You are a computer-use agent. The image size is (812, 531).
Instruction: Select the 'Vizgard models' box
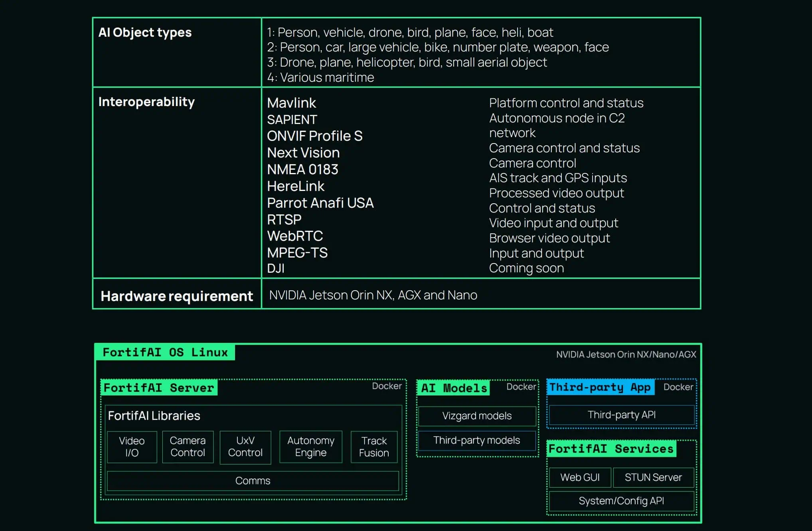point(477,416)
